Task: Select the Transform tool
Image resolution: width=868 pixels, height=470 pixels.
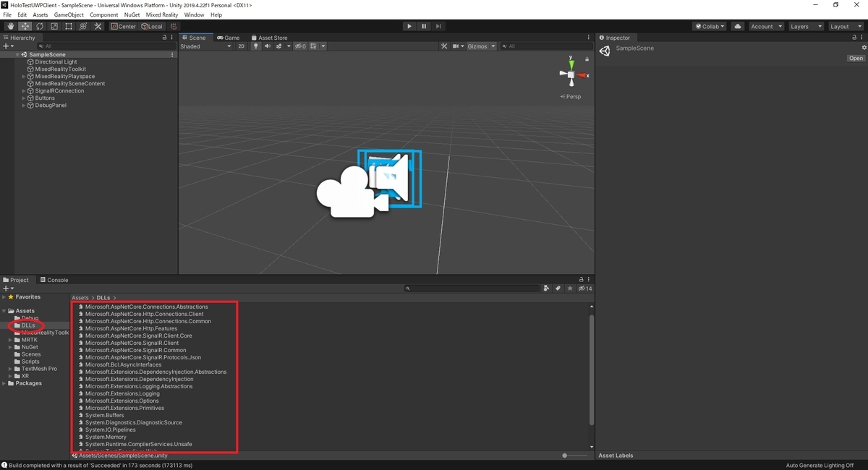Action: 83,26
